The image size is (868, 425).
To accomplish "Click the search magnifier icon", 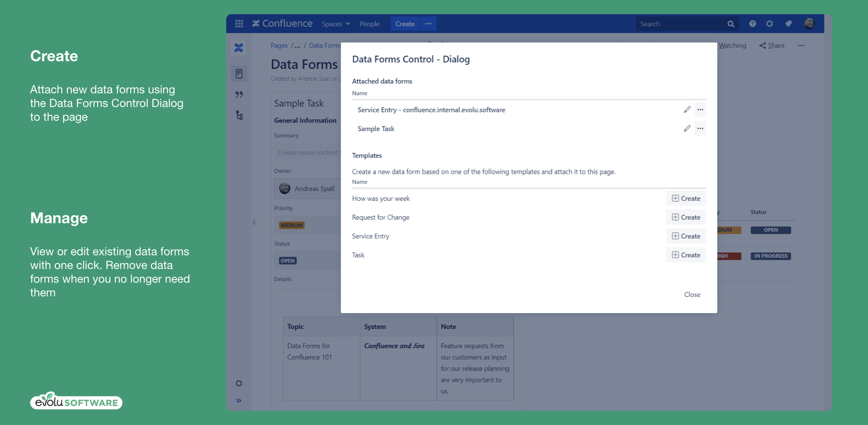I will tap(730, 23).
